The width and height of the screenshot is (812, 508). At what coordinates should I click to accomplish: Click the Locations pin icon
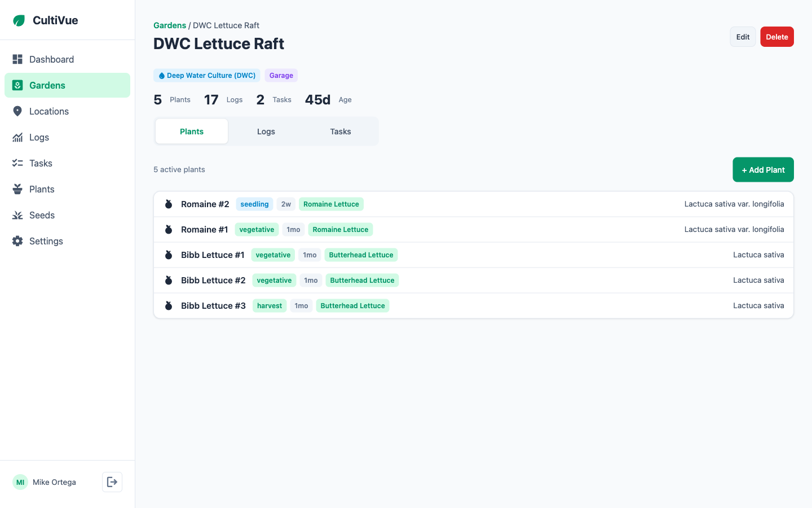[17, 111]
